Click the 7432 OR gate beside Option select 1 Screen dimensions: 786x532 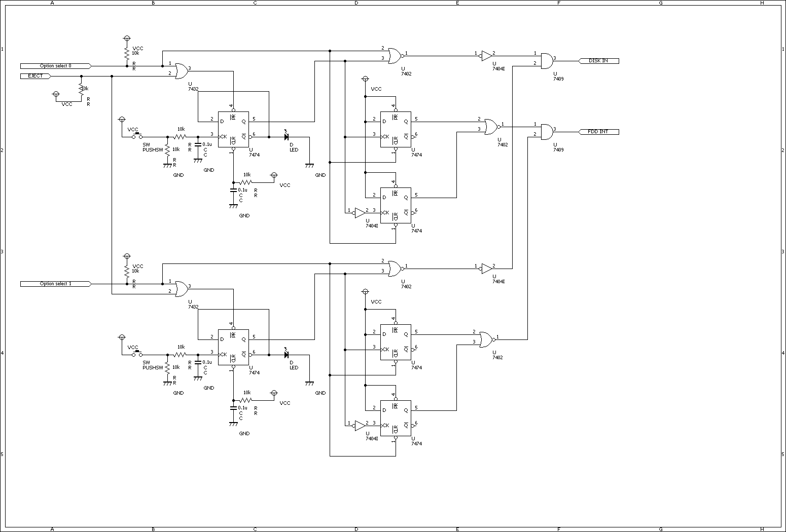[x=181, y=289]
